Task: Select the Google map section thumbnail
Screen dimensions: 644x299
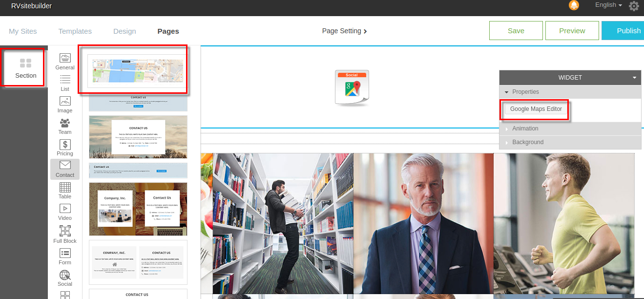Action: 135,71
